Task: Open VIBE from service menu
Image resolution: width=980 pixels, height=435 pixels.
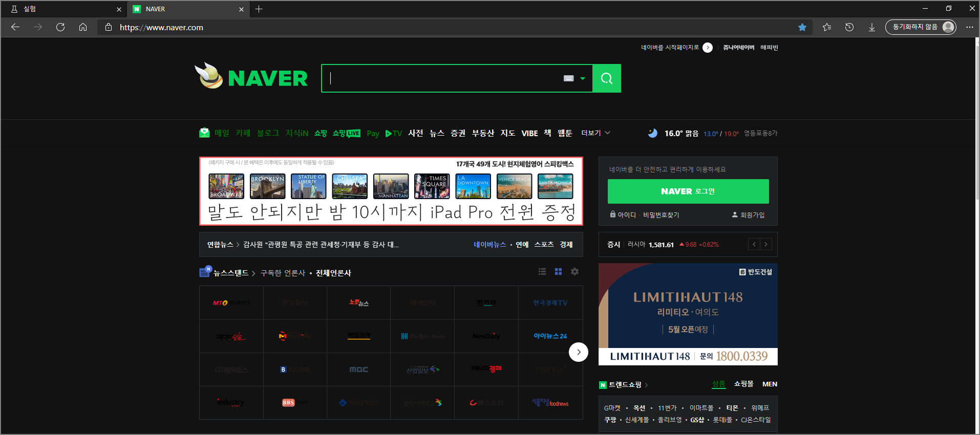Action: coord(529,133)
